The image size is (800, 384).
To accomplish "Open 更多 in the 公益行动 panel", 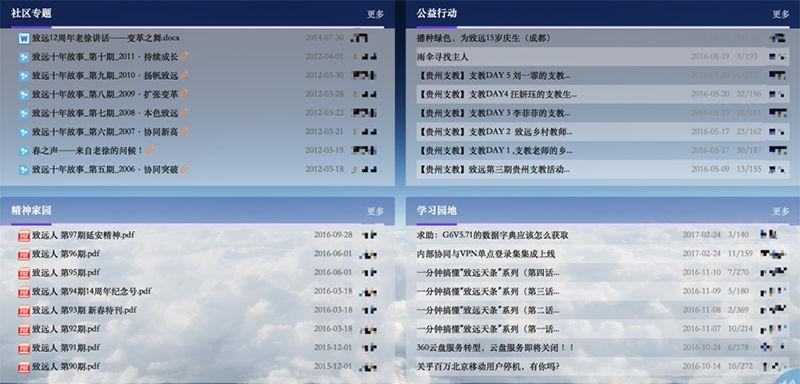I will click(x=780, y=14).
